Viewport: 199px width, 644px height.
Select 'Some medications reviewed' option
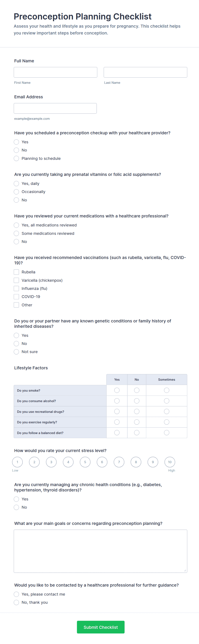pos(16,233)
